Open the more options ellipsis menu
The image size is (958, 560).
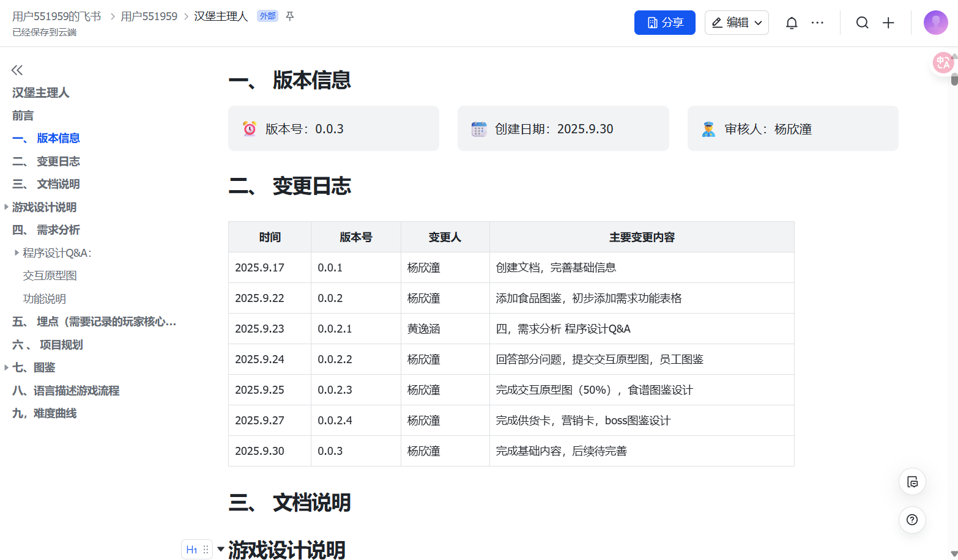click(817, 23)
